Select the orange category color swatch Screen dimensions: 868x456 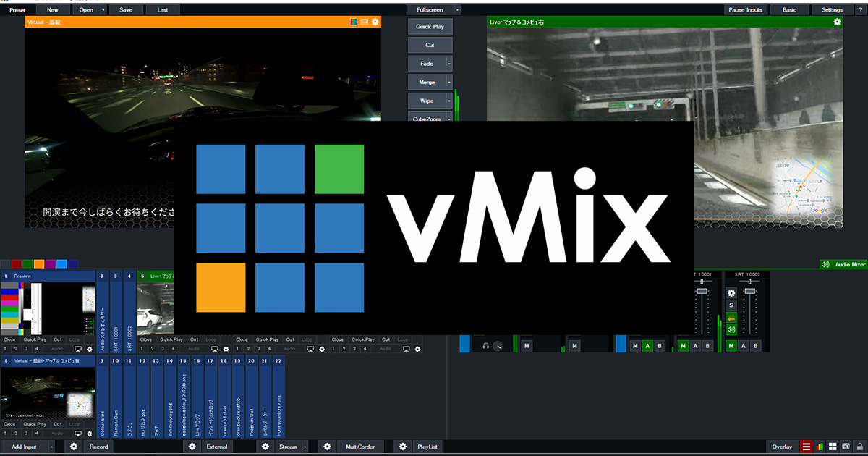tap(38, 265)
